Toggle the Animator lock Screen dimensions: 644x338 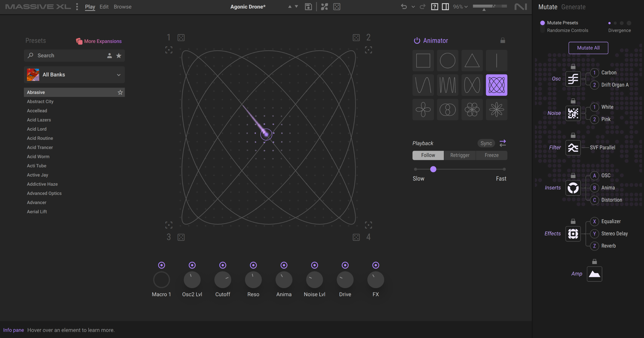pos(503,40)
